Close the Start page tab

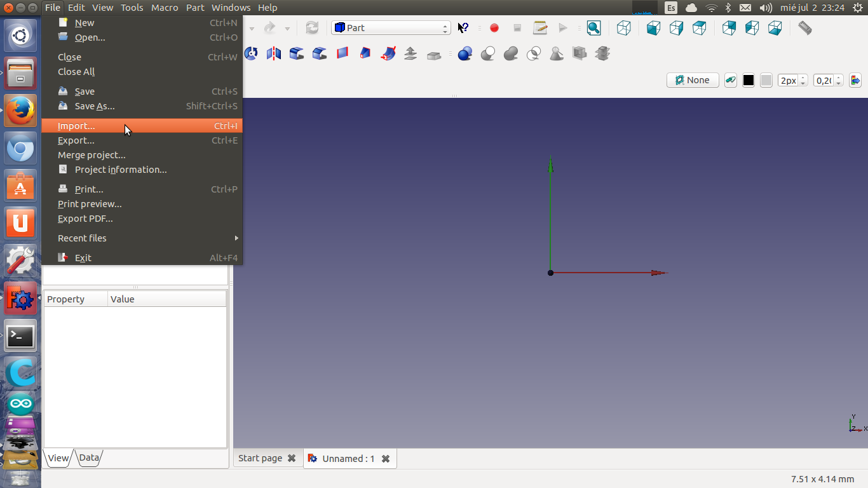pyautogui.click(x=292, y=458)
